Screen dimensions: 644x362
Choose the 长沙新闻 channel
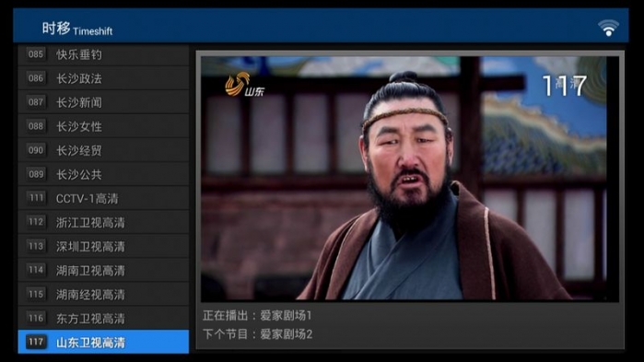(103, 102)
